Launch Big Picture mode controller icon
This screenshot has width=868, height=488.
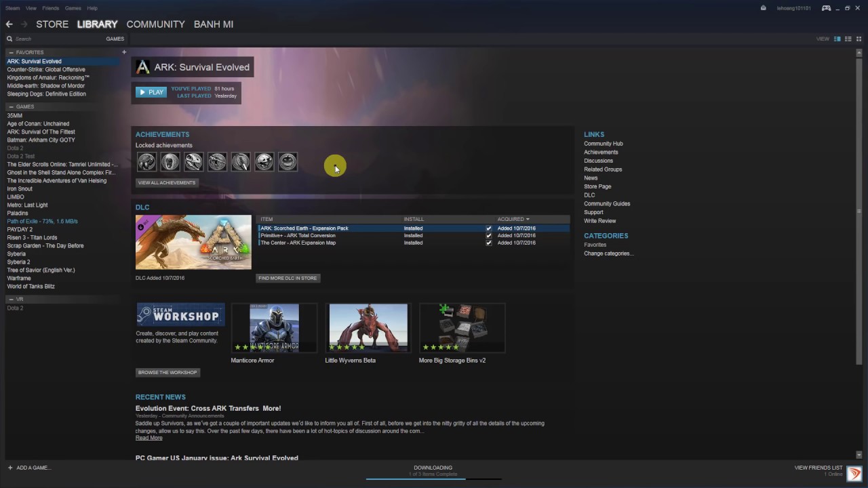coord(826,8)
